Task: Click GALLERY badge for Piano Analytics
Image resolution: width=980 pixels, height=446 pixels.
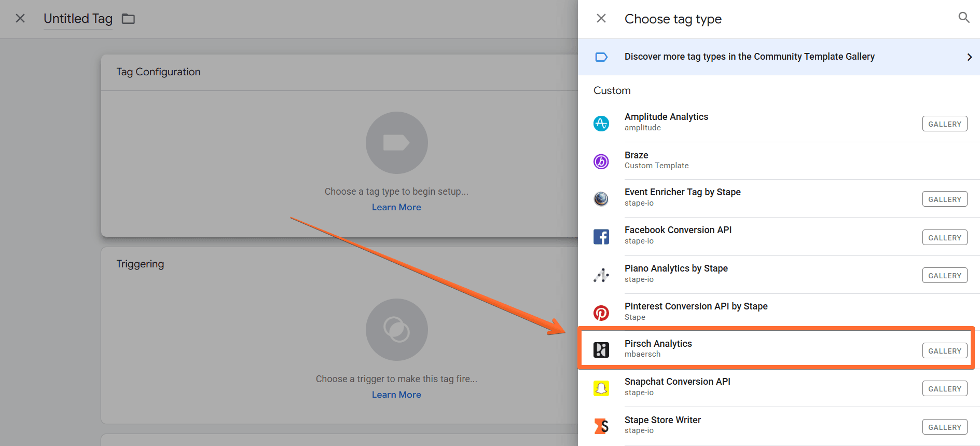Action: [944, 276]
